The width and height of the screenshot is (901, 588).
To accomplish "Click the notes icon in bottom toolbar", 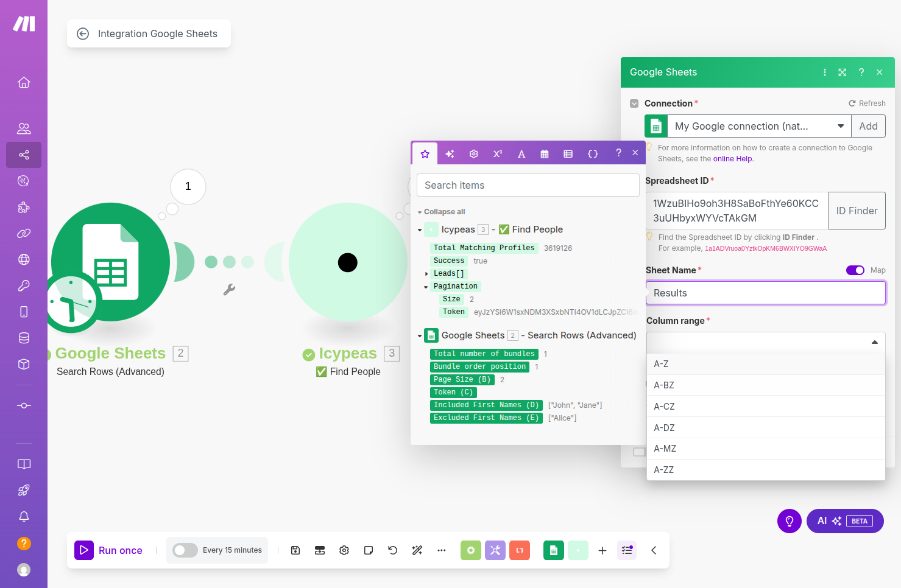I will tap(369, 550).
